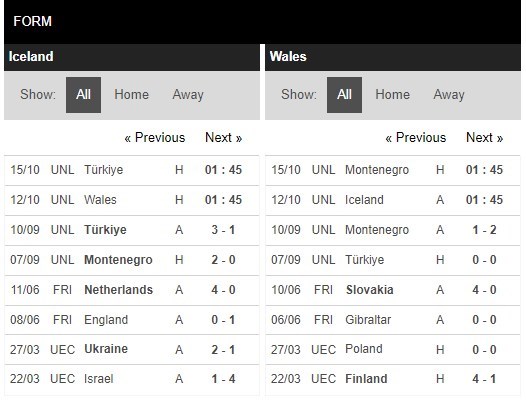Open Iceland's Israel 1 - 4 result
Screen dimensions: 526x409
132,379
